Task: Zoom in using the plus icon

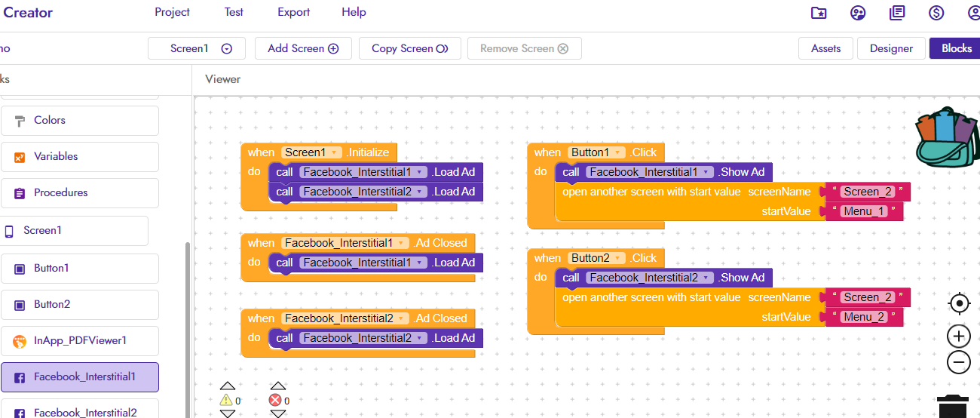Action: click(x=959, y=336)
